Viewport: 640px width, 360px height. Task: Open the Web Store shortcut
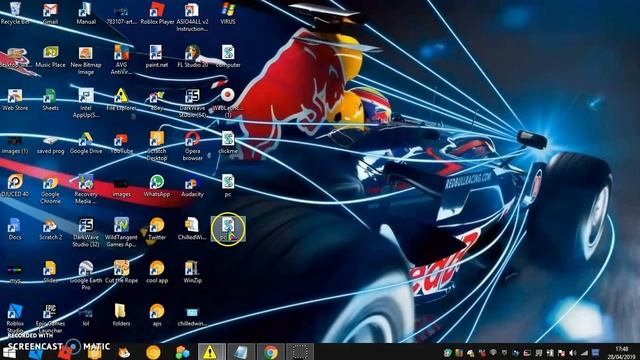15,100
